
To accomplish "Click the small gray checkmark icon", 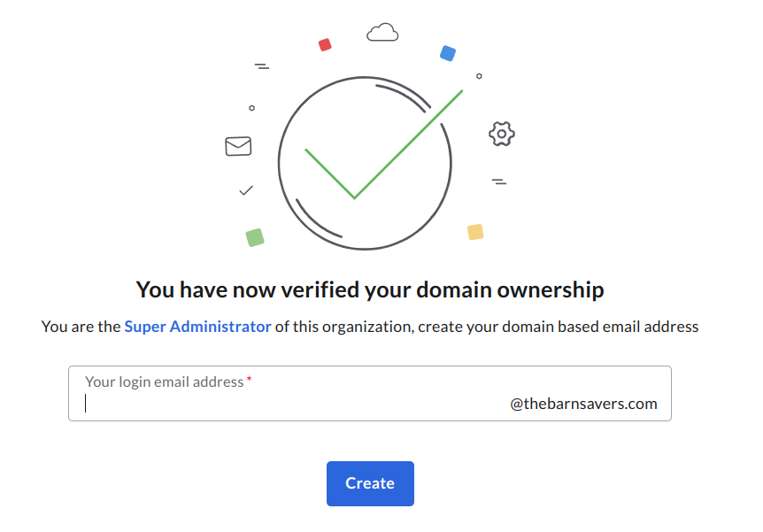I will point(246,190).
